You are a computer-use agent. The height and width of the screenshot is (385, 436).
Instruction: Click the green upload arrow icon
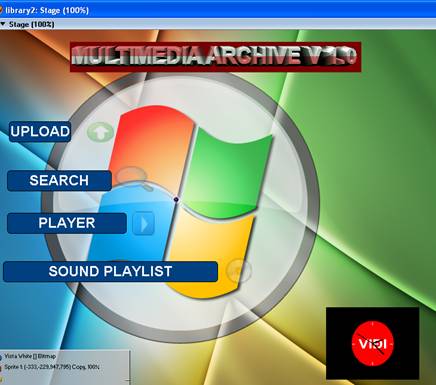pyautogui.click(x=100, y=133)
